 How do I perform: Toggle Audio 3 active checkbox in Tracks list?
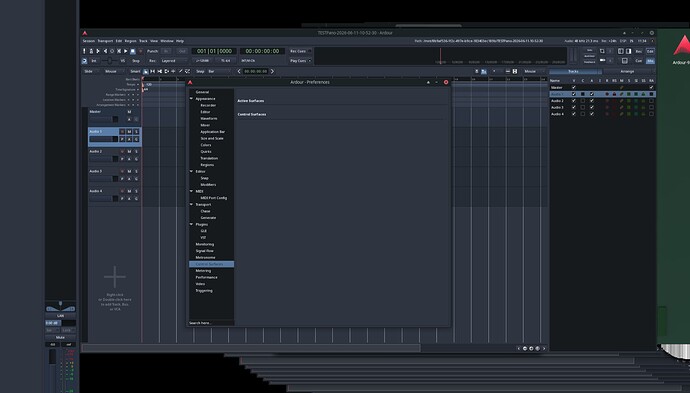pyautogui.click(x=591, y=107)
